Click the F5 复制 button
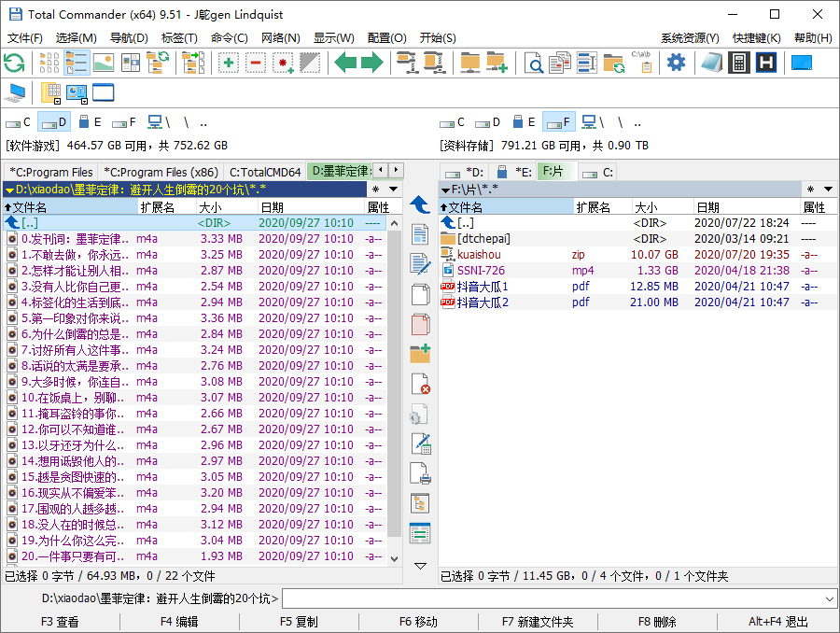The image size is (840, 633). coord(299,621)
